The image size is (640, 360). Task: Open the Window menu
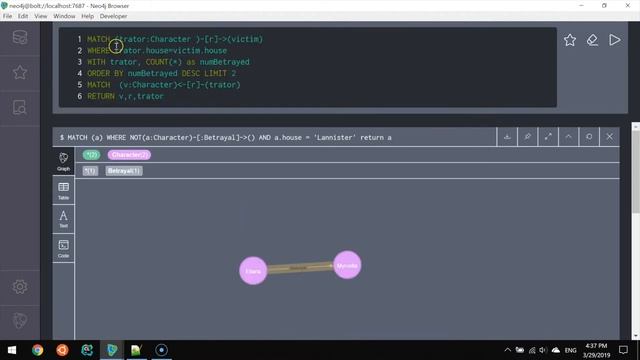64,16
